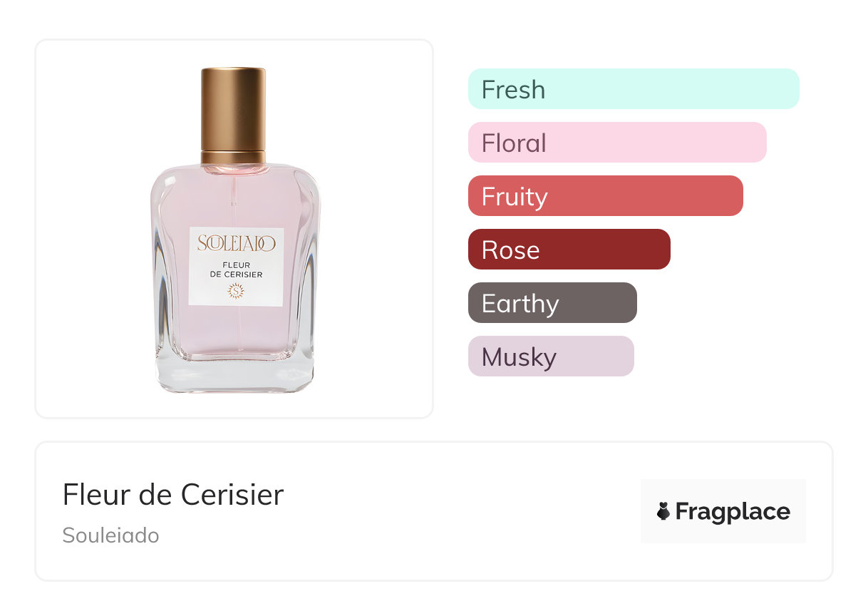Click the sun S emblem on bottle label
868x616 pixels.
point(236,291)
